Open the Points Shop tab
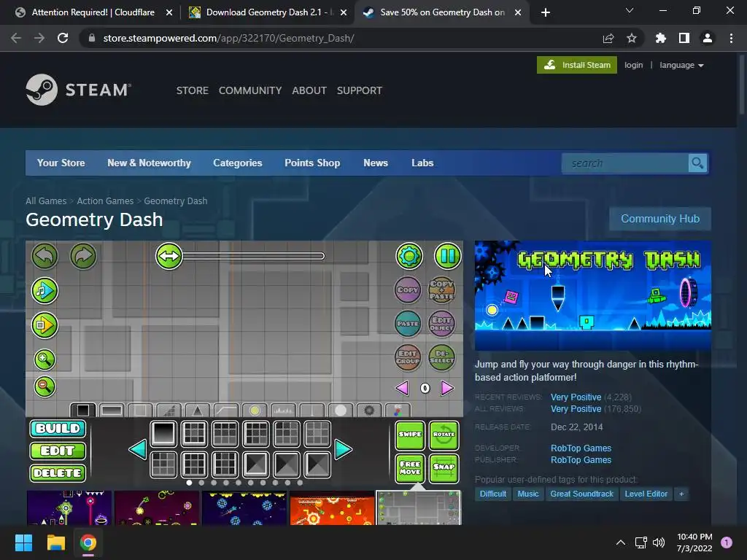This screenshot has height=560, width=747. (x=312, y=163)
